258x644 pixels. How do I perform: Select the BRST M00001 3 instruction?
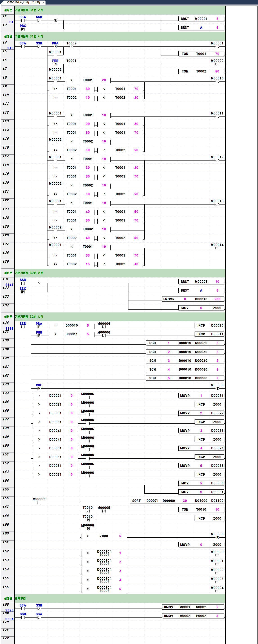pyautogui.click(x=201, y=19)
